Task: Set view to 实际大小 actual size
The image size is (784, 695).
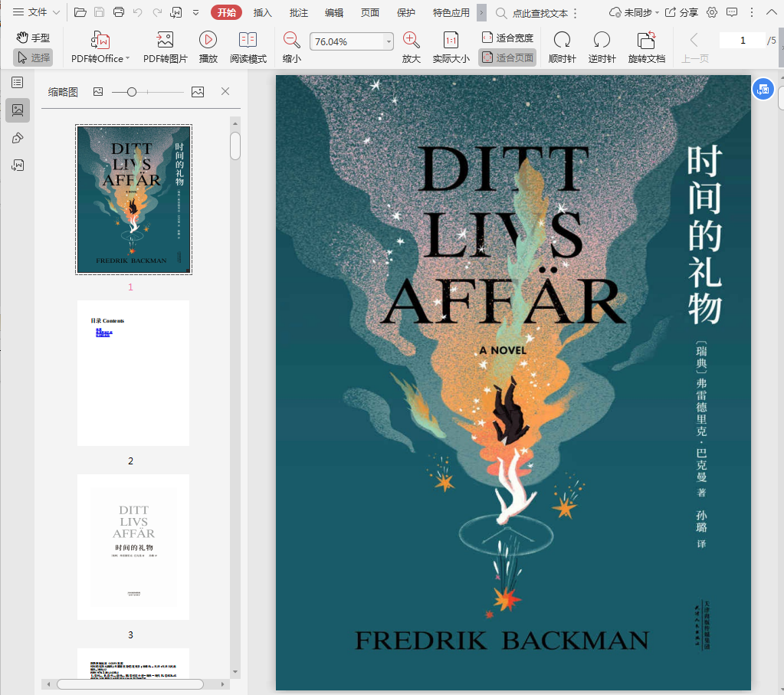Action: point(451,48)
